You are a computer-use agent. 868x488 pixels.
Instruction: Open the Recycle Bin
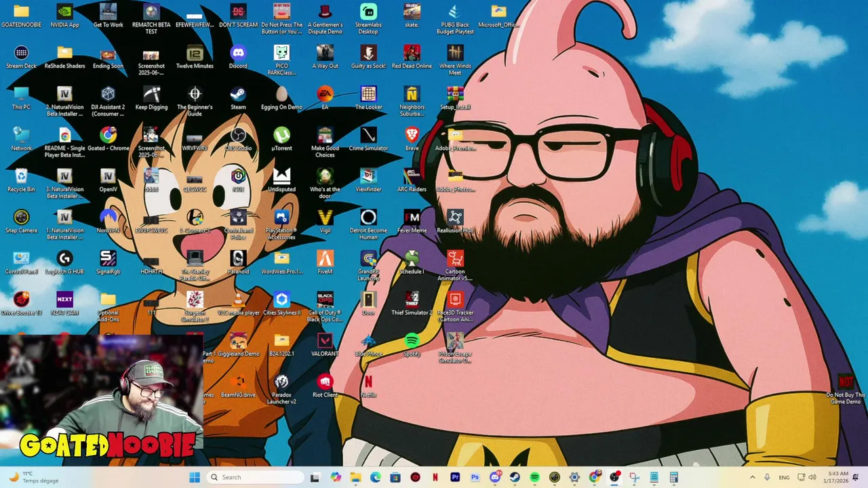pyautogui.click(x=21, y=181)
